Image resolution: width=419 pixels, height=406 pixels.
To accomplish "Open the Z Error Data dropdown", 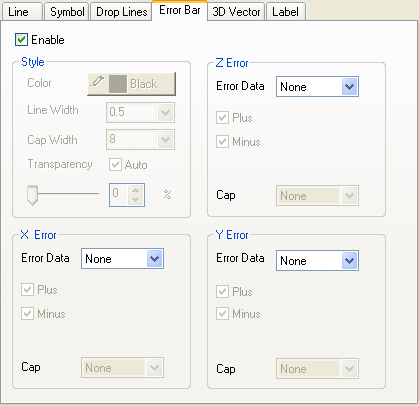I will coord(317,87).
